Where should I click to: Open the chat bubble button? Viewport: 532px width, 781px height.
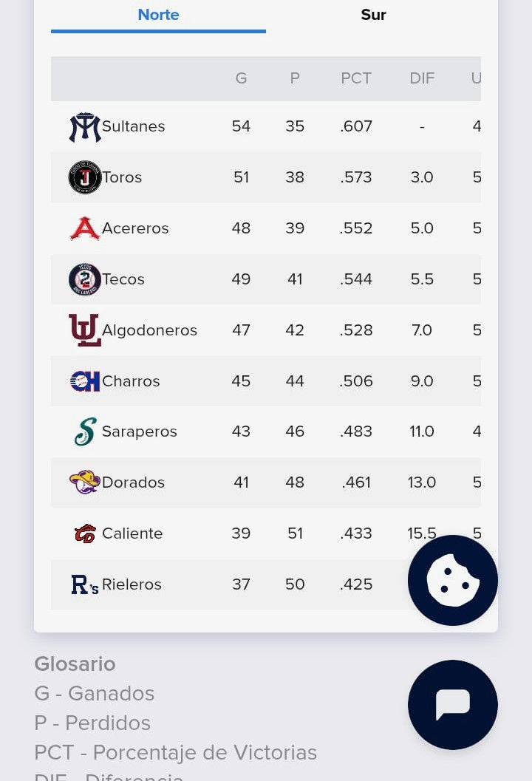[x=453, y=705]
